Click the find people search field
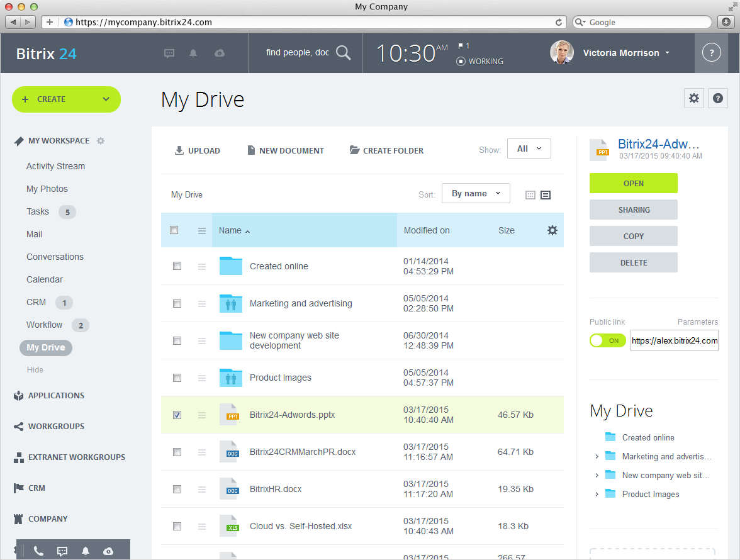Image resolution: width=740 pixels, height=560 pixels. (297, 52)
